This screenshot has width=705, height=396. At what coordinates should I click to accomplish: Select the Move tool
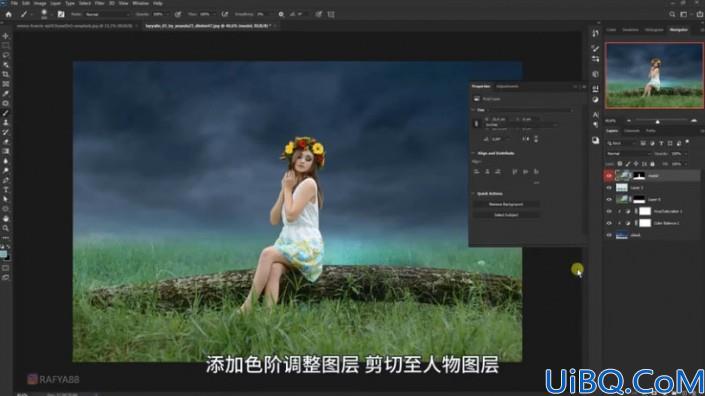[x=5, y=36]
